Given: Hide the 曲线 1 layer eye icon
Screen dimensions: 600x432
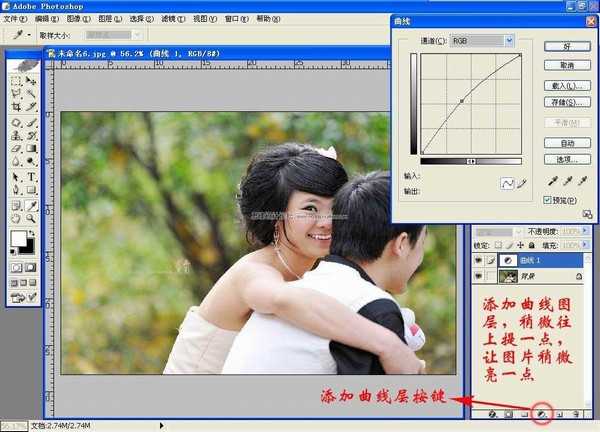Looking at the screenshot, I should point(478,259).
